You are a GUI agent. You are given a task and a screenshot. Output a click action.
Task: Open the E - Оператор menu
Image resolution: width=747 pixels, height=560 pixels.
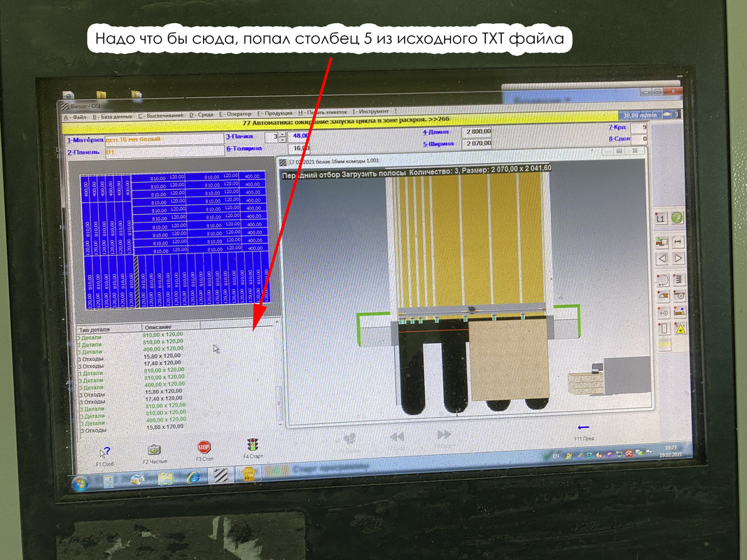tap(235, 114)
